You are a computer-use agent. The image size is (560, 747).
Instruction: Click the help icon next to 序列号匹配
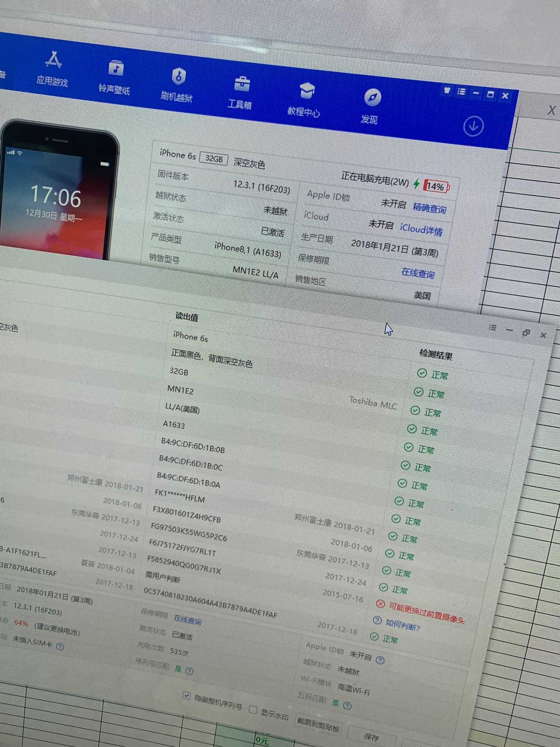[x=189, y=671]
